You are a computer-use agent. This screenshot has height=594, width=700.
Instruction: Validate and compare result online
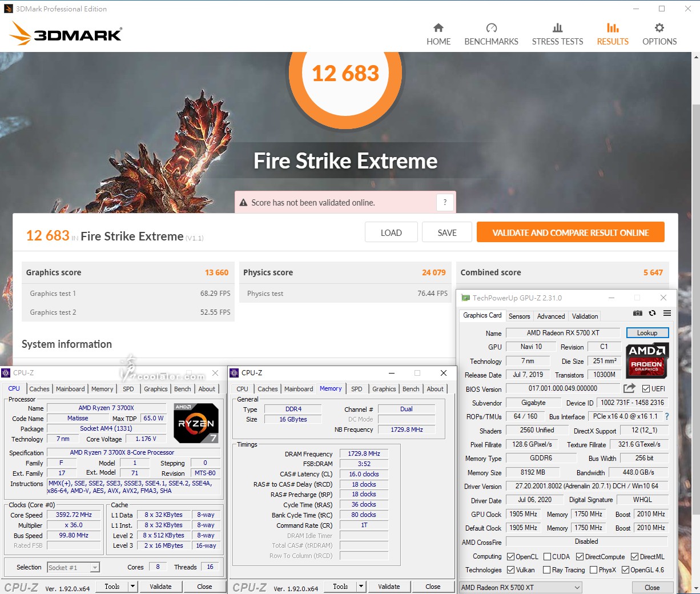click(570, 232)
